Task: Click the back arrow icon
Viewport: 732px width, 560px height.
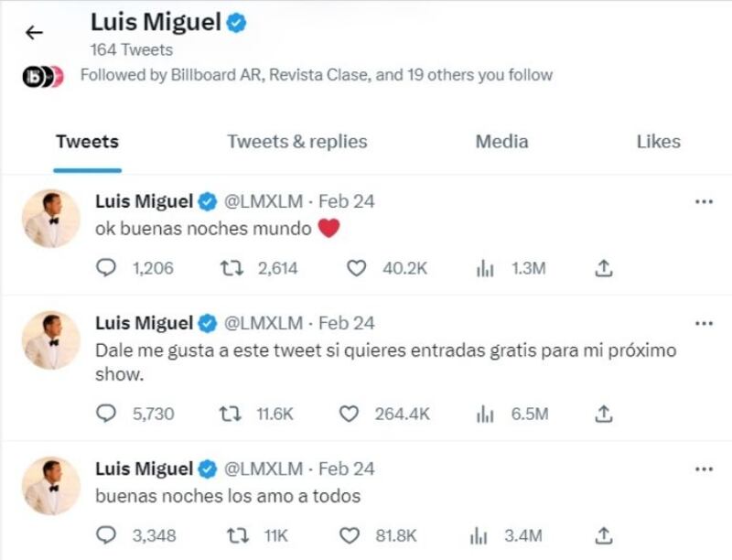Action: click(x=34, y=33)
